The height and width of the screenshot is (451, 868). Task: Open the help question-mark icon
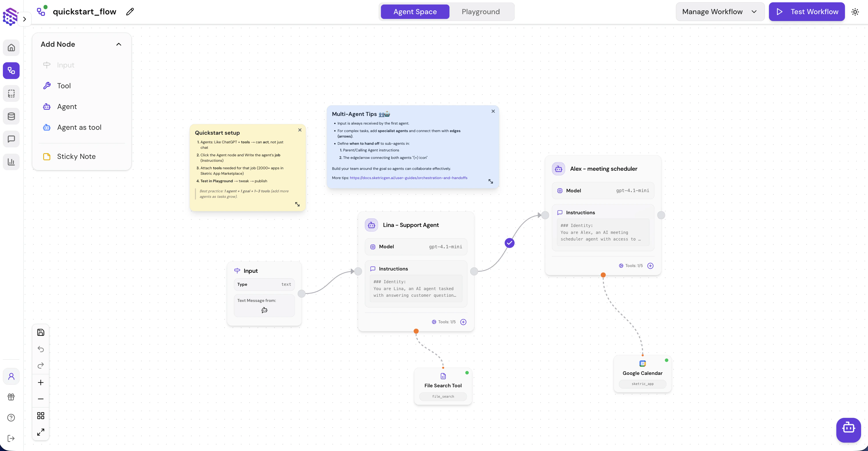[11, 418]
